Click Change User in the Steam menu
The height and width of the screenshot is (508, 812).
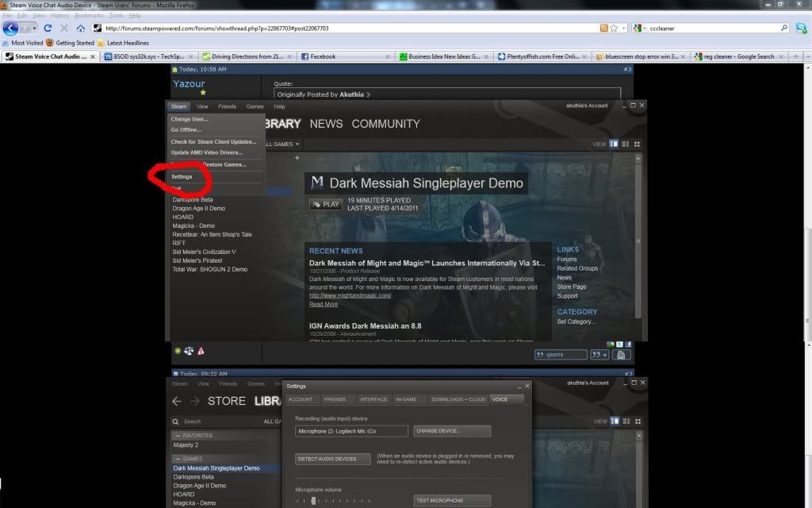[x=190, y=119]
